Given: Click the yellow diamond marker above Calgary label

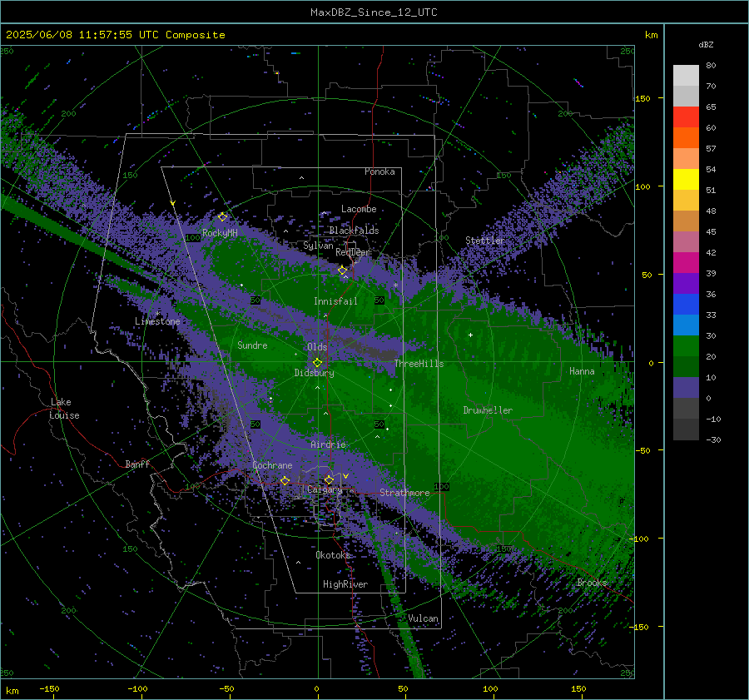Looking at the screenshot, I should [329, 479].
